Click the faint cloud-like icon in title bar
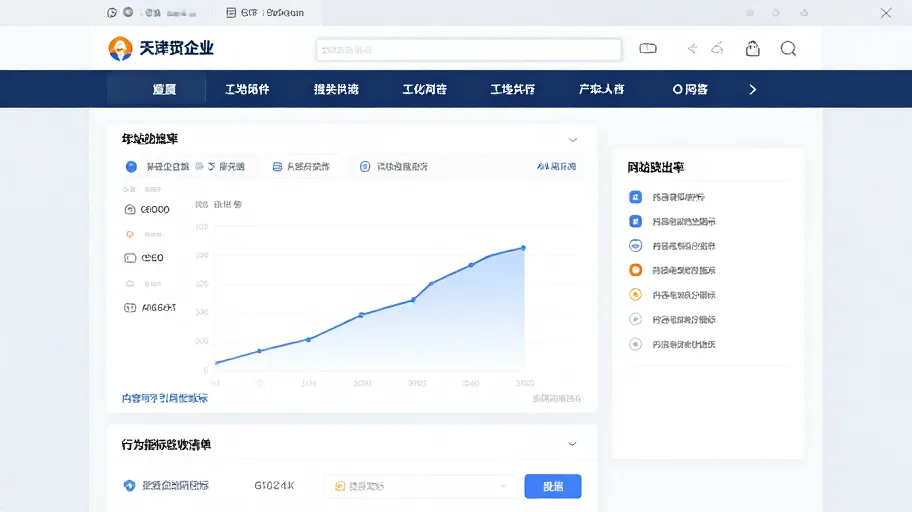Screen dimensions: 912x512 click(804, 12)
